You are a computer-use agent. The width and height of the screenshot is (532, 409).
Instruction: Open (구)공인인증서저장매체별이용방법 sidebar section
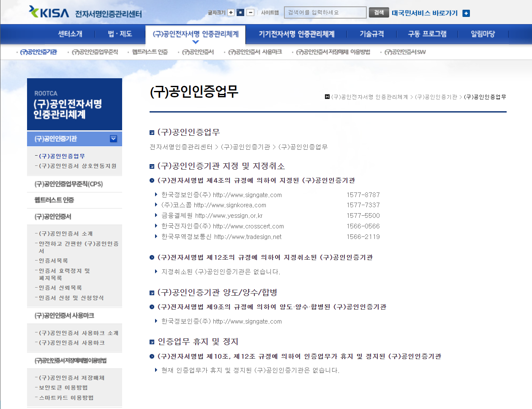point(71,360)
